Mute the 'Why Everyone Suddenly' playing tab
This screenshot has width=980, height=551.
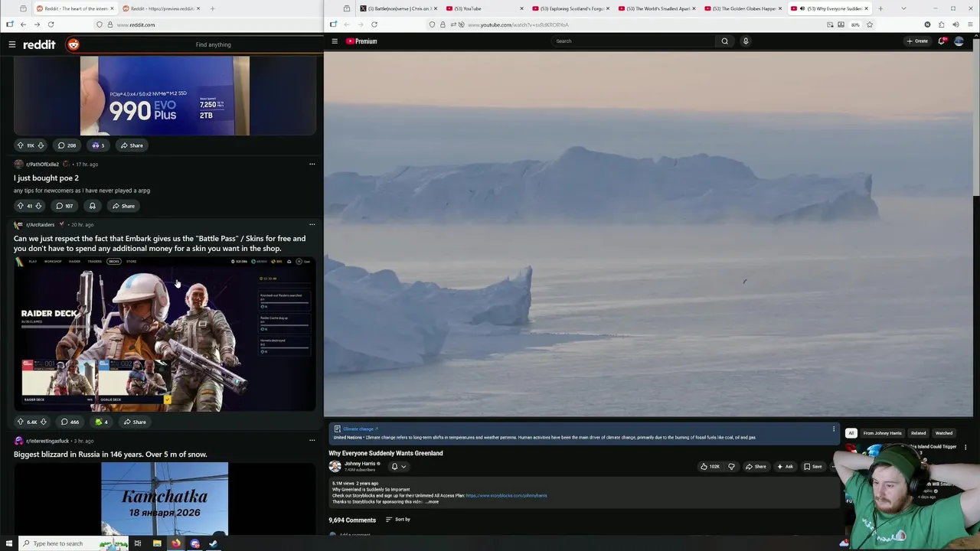coord(802,8)
